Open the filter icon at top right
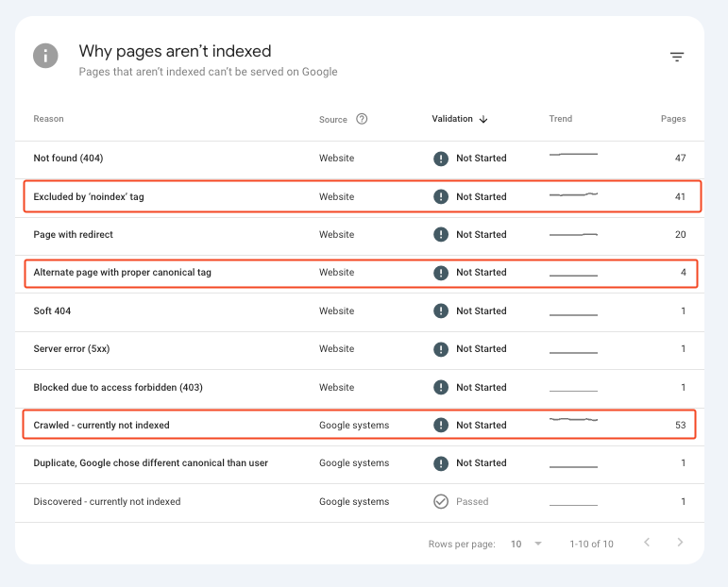Viewport: 728px width, 587px height. coord(677,58)
